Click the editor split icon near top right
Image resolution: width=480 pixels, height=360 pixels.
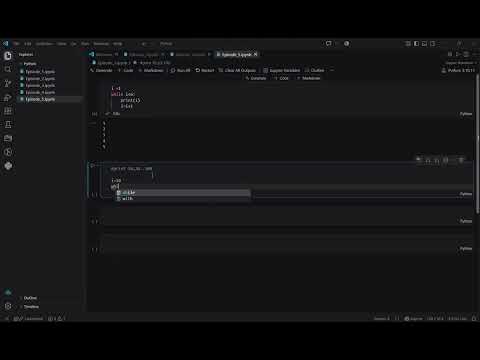pos(466,54)
